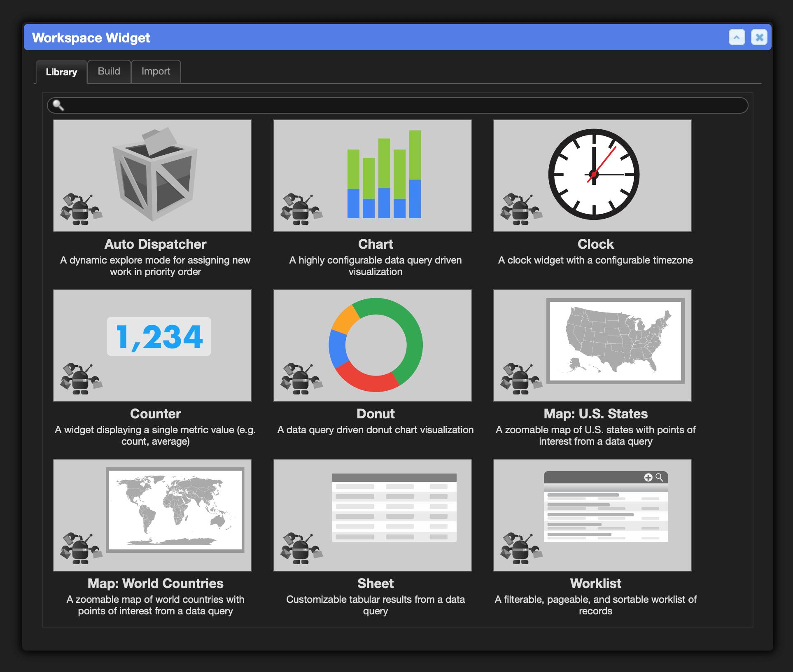Click robot mascot icon on World Countries card
Screen dimensions: 793x672
click(81, 548)
